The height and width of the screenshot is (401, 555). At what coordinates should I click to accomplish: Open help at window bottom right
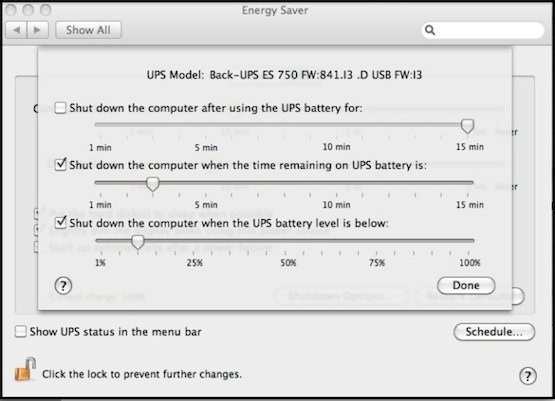click(528, 376)
